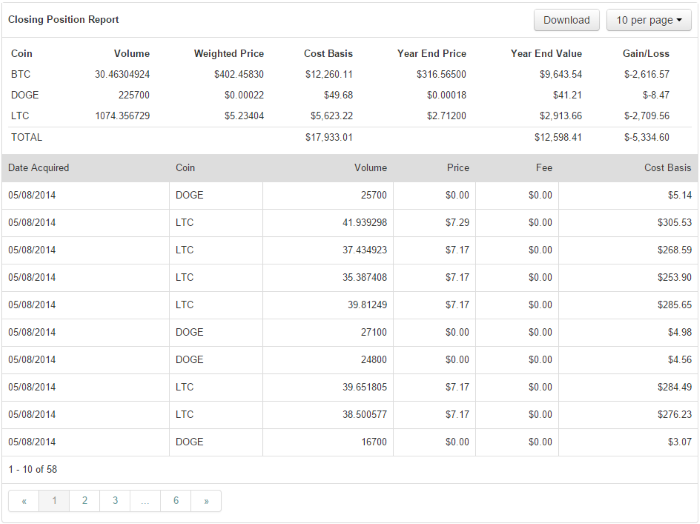Sort by Date Acquired column header
This screenshot has width=700, height=524.
(39, 168)
